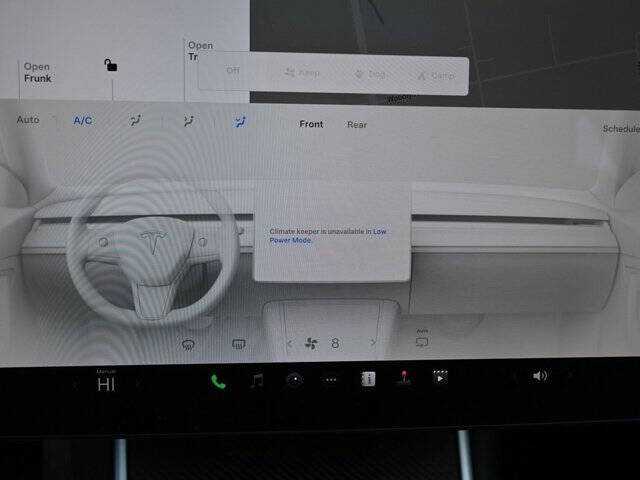Switch to the Rear climate tab

coord(357,125)
